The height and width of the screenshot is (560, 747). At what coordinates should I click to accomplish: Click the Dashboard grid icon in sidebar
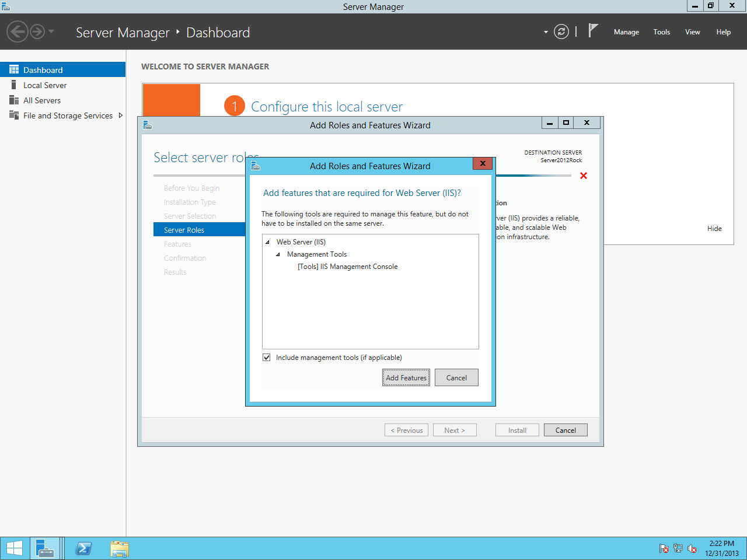(x=14, y=69)
